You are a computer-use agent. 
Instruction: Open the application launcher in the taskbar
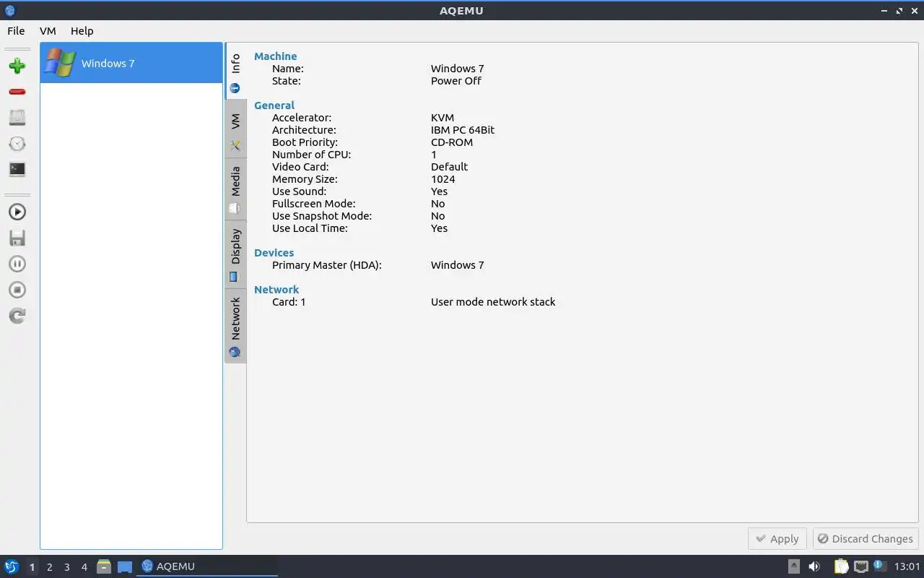(x=12, y=566)
